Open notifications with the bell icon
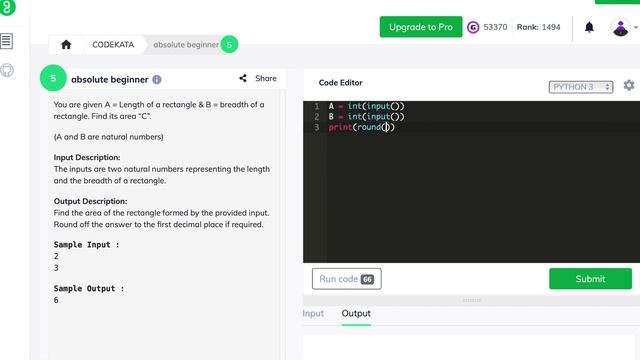 pyautogui.click(x=589, y=27)
